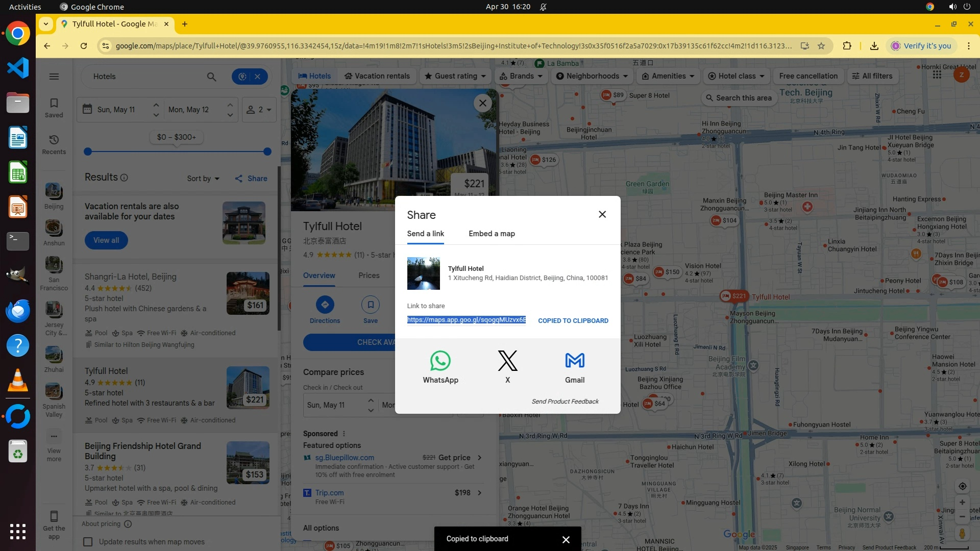Switch to Embed a map tab
Viewport: 980px width, 551px height.
point(492,234)
